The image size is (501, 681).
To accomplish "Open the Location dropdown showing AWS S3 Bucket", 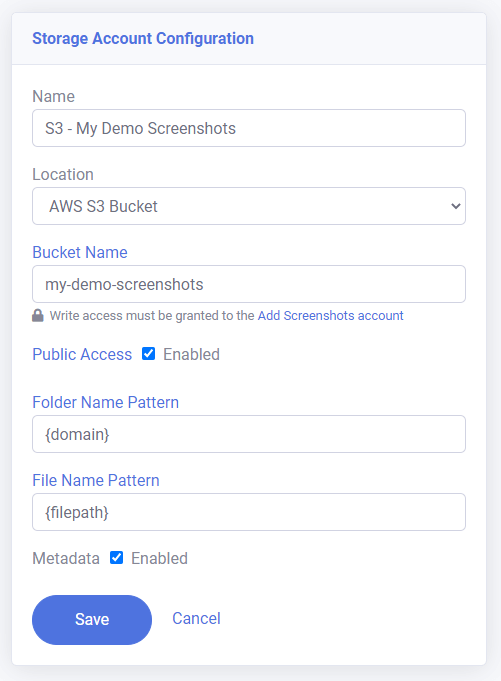I will (x=249, y=206).
